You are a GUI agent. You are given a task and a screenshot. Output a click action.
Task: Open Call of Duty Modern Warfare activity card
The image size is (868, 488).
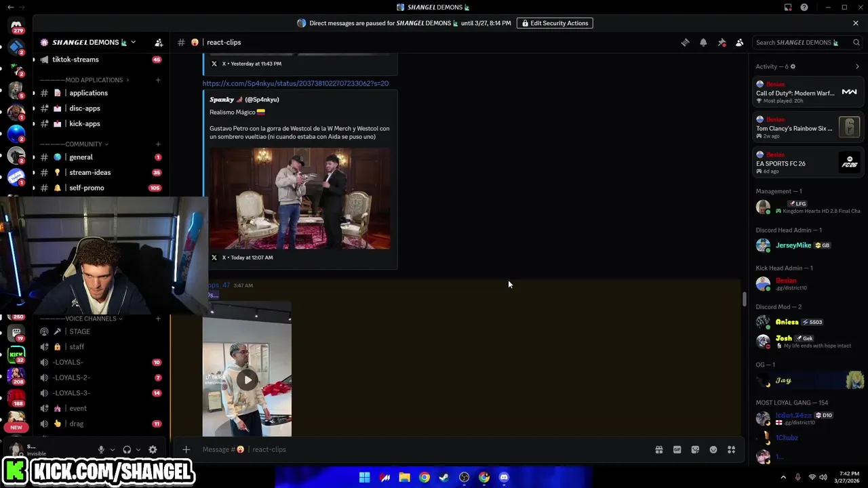808,92
